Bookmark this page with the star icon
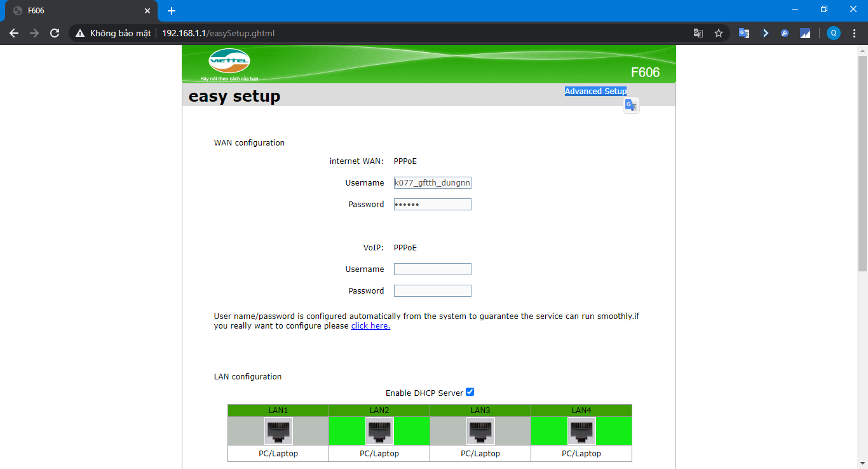This screenshot has height=469, width=868. click(719, 33)
